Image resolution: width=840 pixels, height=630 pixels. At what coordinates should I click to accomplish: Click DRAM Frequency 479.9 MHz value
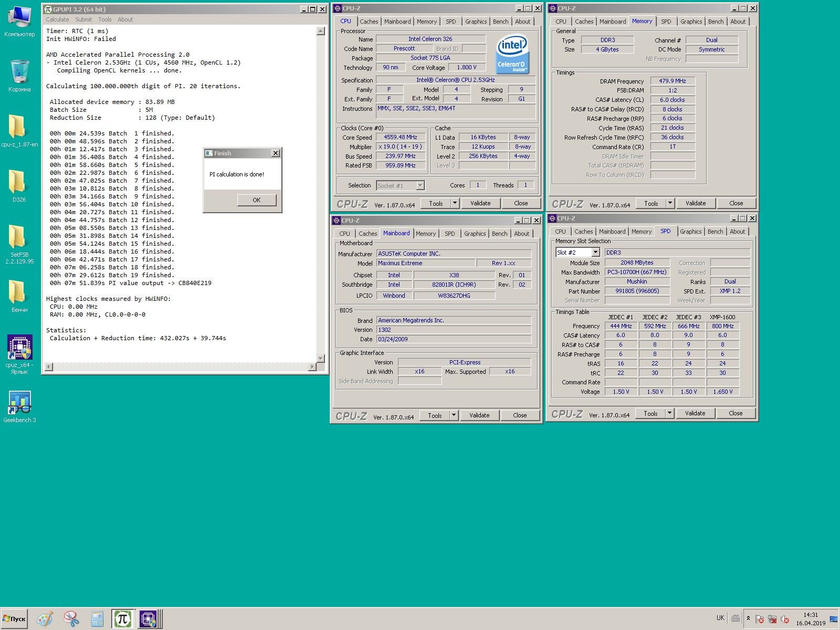coord(673,81)
